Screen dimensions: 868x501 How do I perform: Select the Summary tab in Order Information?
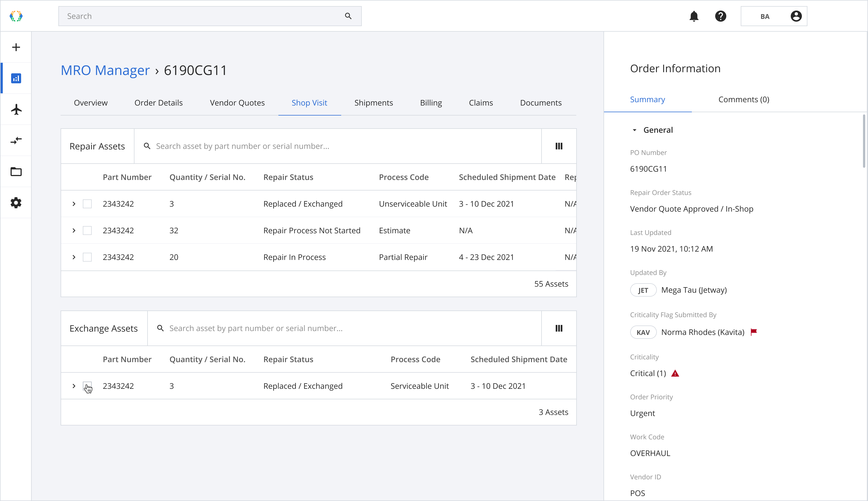[x=647, y=99]
